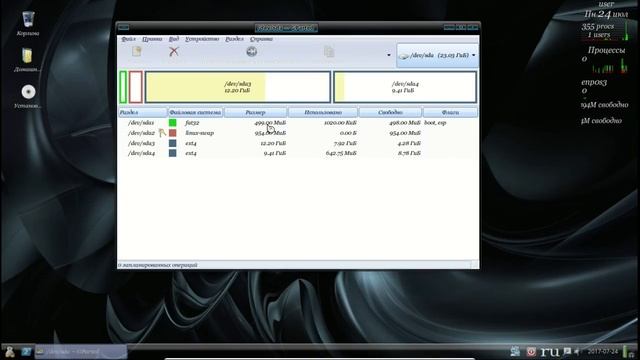Open the Устройство menu

tap(202, 39)
